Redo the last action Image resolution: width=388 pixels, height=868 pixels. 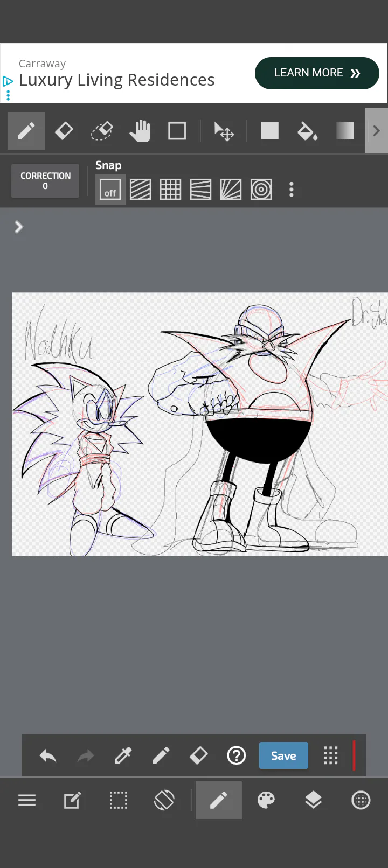[x=86, y=756]
